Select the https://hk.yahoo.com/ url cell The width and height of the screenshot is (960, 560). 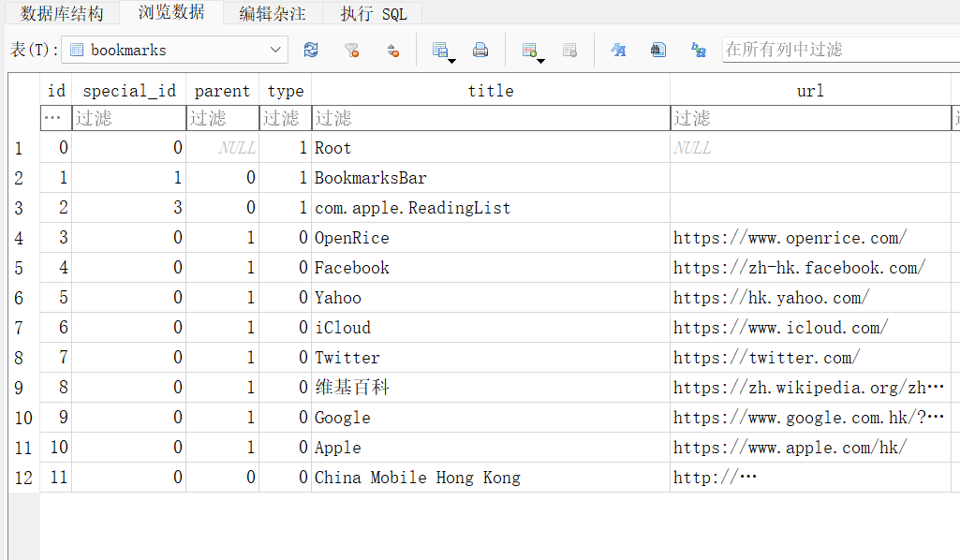(x=810, y=298)
